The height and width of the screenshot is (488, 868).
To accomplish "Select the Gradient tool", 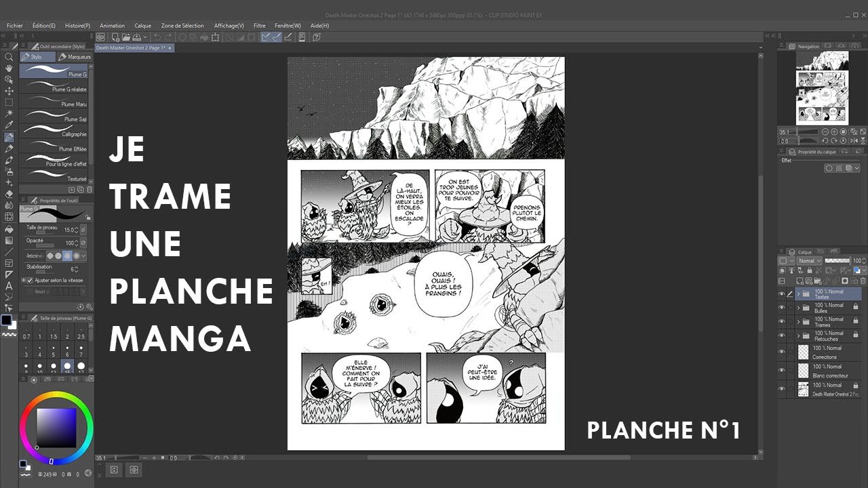I will (9, 240).
